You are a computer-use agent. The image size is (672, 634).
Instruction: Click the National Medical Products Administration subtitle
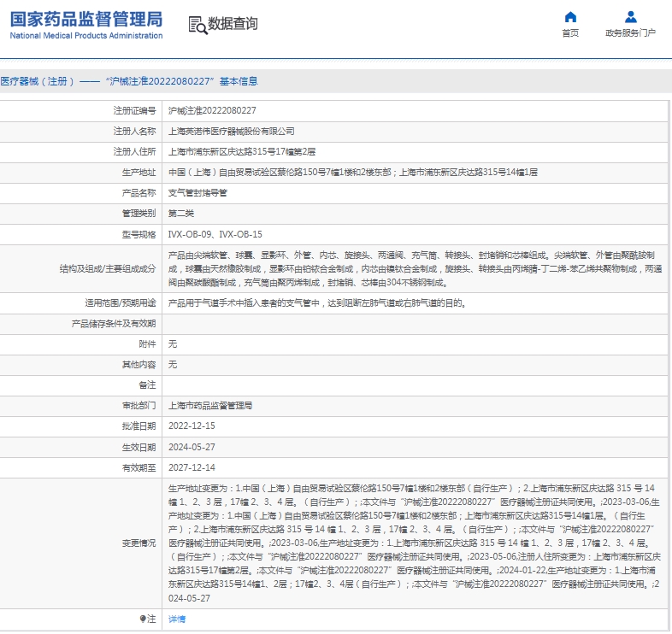point(86,36)
